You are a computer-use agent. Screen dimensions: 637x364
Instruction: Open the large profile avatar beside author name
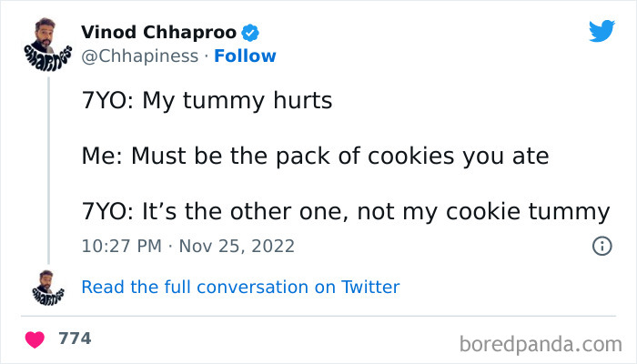[48, 45]
